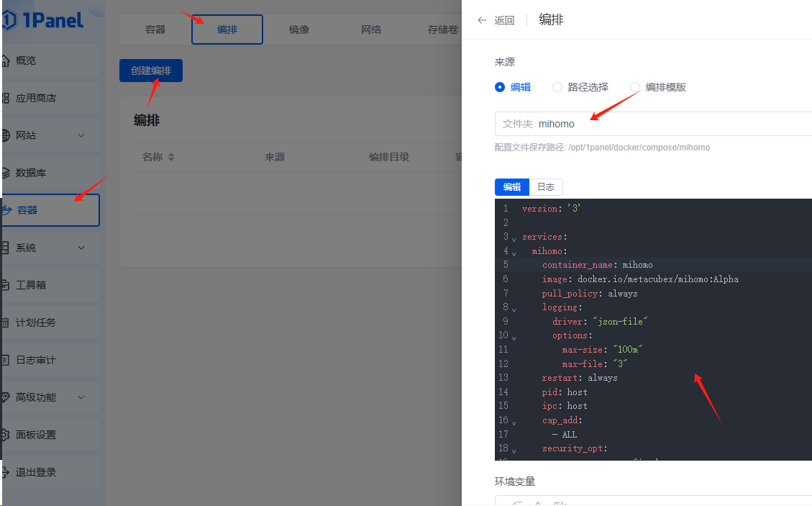Expand the 系统 submenu chevron
812x506 pixels.
(x=81, y=248)
